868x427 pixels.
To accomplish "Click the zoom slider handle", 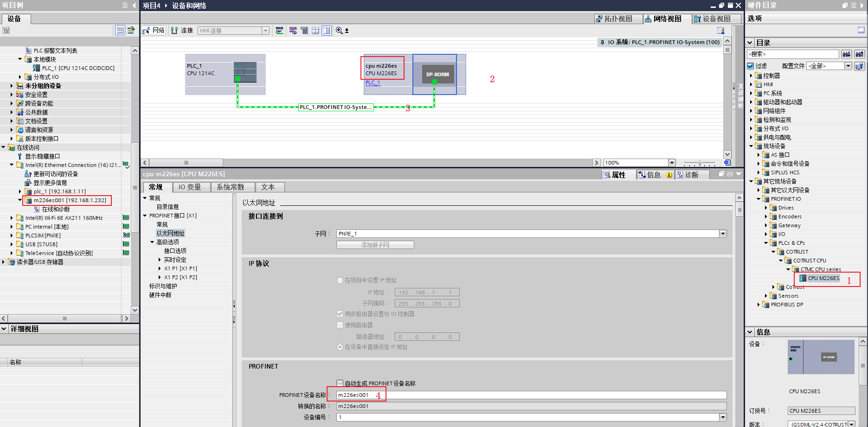I will click(700, 163).
